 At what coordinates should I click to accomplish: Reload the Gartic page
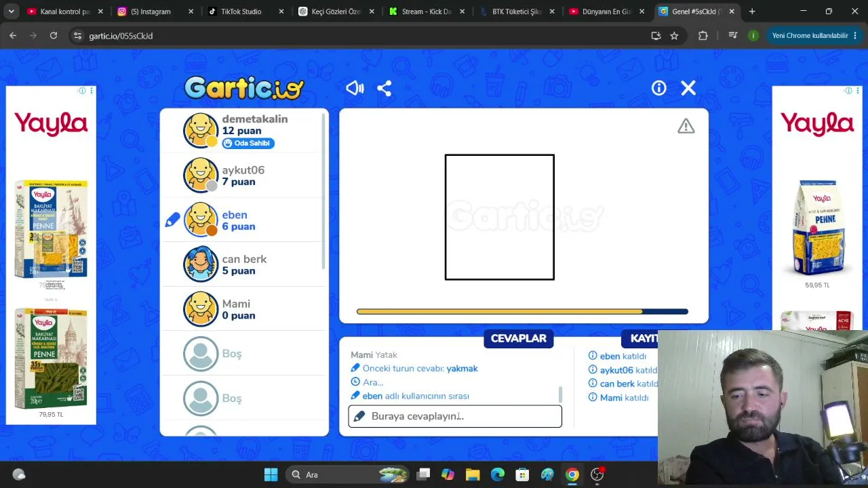click(54, 36)
